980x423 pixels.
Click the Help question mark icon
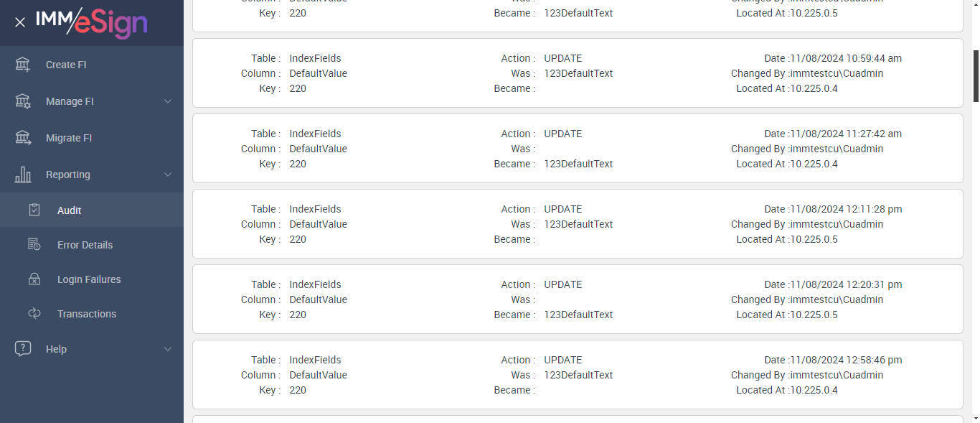(23, 349)
